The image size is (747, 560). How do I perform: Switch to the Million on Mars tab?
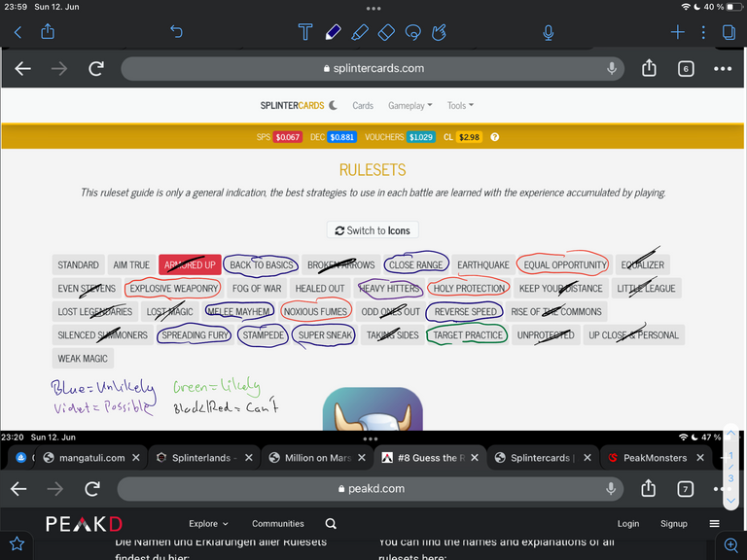pos(318,458)
